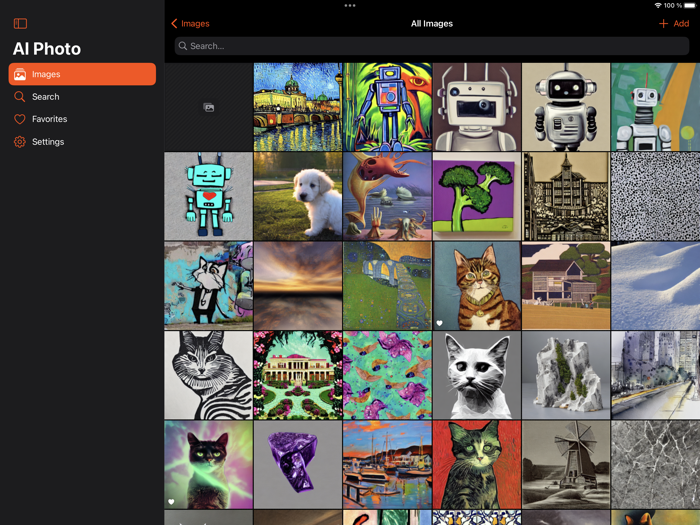Open the snow dunes image

[656, 286]
